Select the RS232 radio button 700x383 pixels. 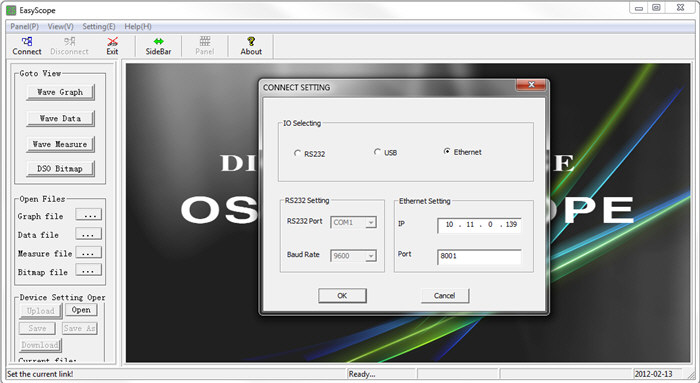[x=297, y=153]
